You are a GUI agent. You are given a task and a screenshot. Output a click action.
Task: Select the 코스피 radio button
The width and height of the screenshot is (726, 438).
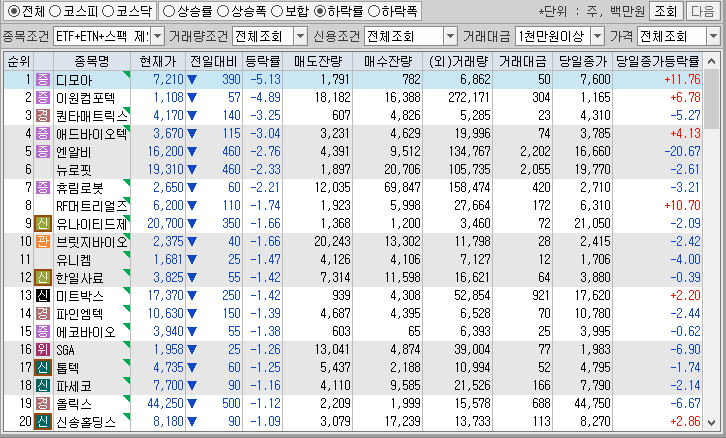[55, 11]
